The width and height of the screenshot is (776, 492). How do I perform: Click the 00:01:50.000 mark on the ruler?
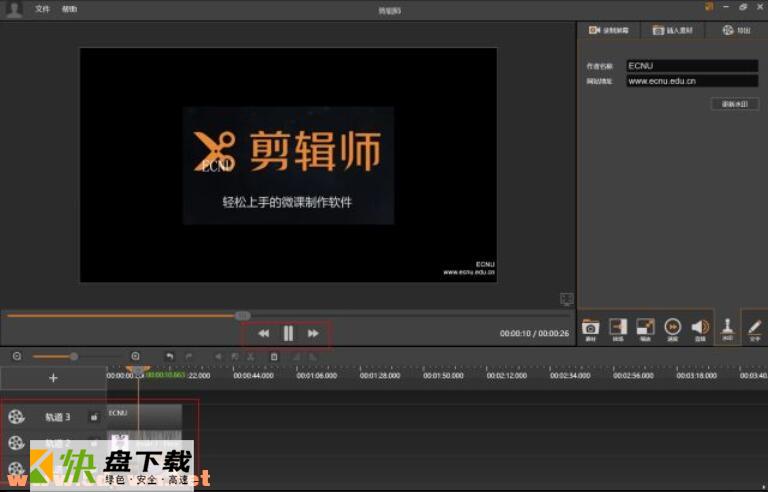pos(443,376)
